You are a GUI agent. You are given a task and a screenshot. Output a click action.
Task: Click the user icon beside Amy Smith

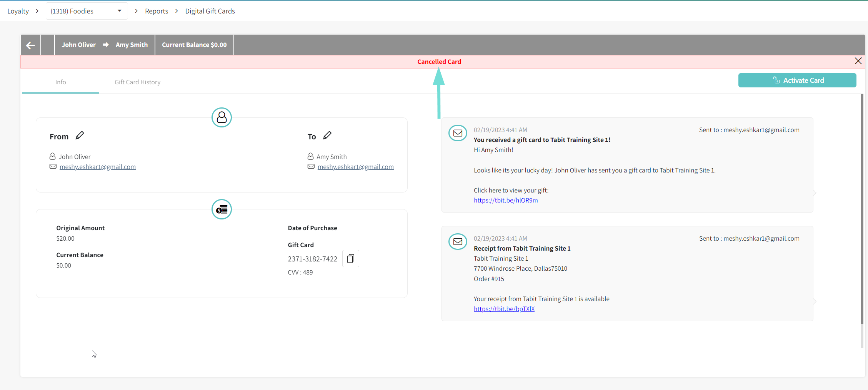coord(311,156)
